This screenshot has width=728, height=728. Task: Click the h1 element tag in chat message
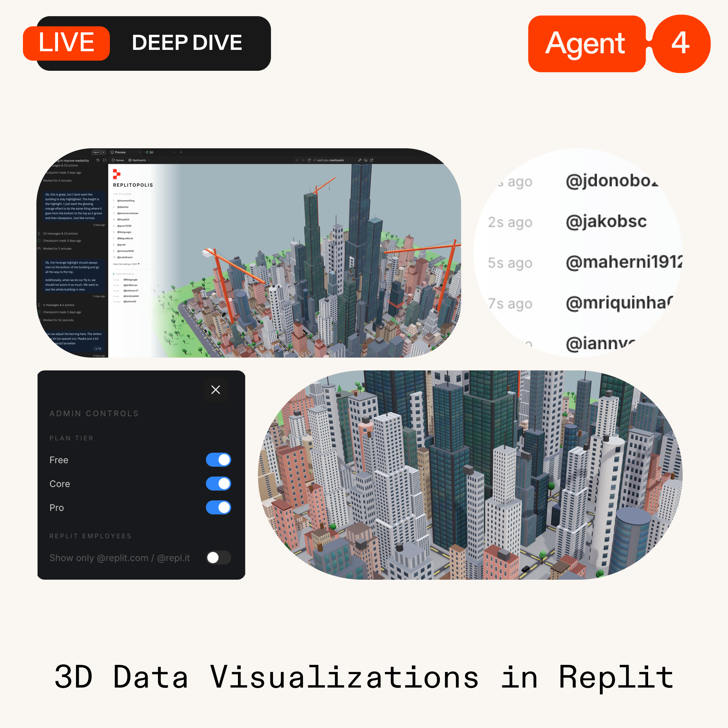pos(98,348)
